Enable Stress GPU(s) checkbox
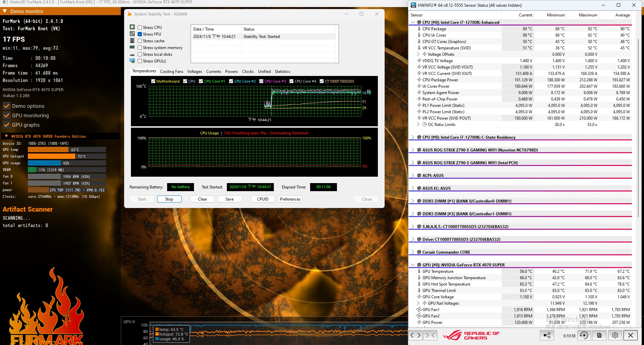Viewport: 644px width, 345px height. click(140, 61)
